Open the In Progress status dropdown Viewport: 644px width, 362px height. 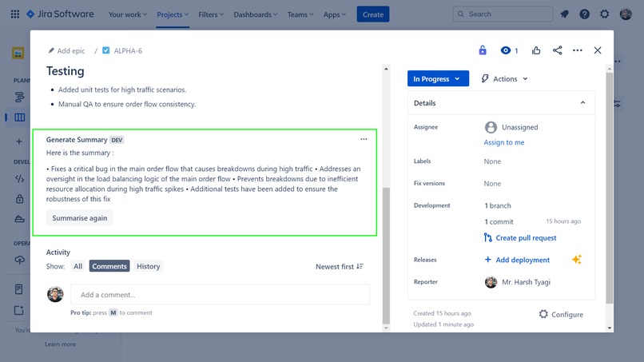(438, 78)
